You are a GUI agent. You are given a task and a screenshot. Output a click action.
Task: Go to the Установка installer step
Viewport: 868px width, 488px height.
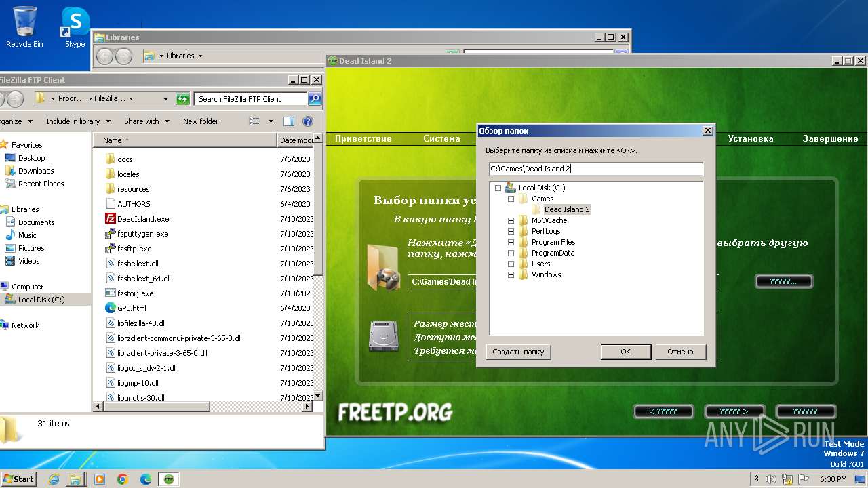[750, 139]
